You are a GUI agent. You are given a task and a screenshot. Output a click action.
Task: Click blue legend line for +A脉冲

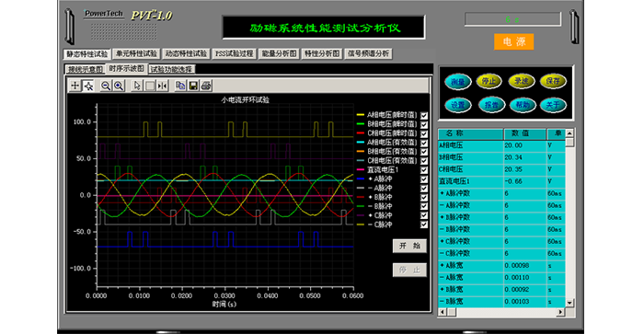361,179
